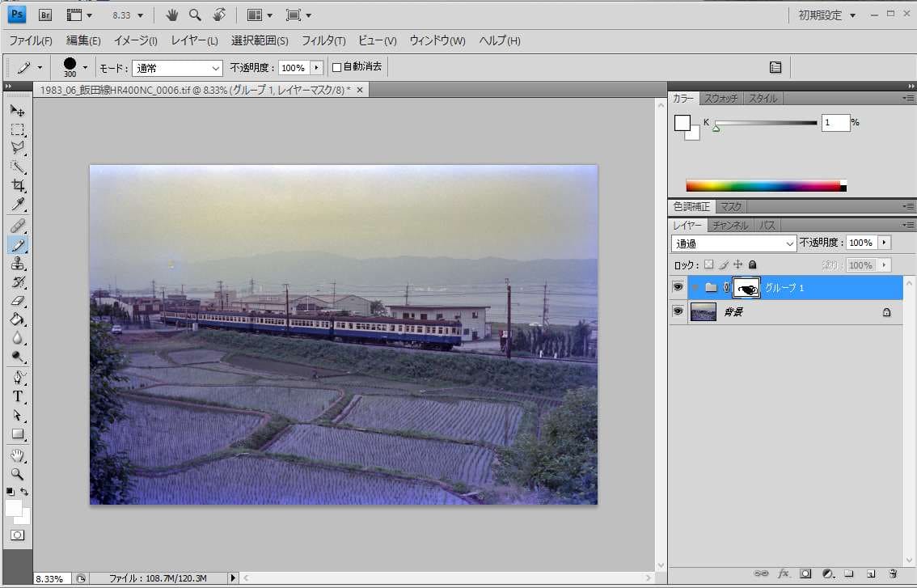The height and width of the screenshot is (588, 917).
Task: Switch to the チャンネル tab
Action: [x=730, y=226]
